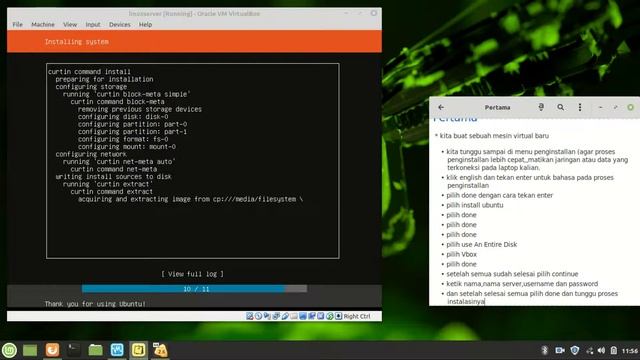The width and height of the screenshot is (640, 360).
Task: Open the Help menu in VirtualBox
Action: point(145,24)
